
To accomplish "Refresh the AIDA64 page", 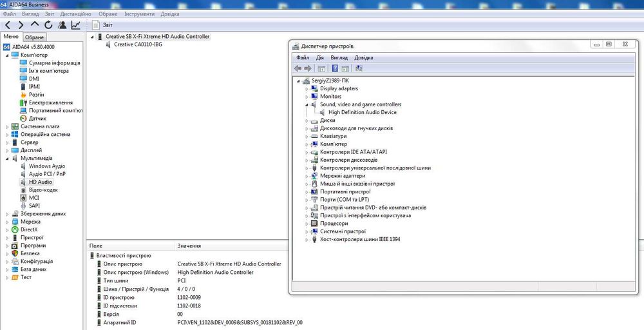I will pos(48,25).
